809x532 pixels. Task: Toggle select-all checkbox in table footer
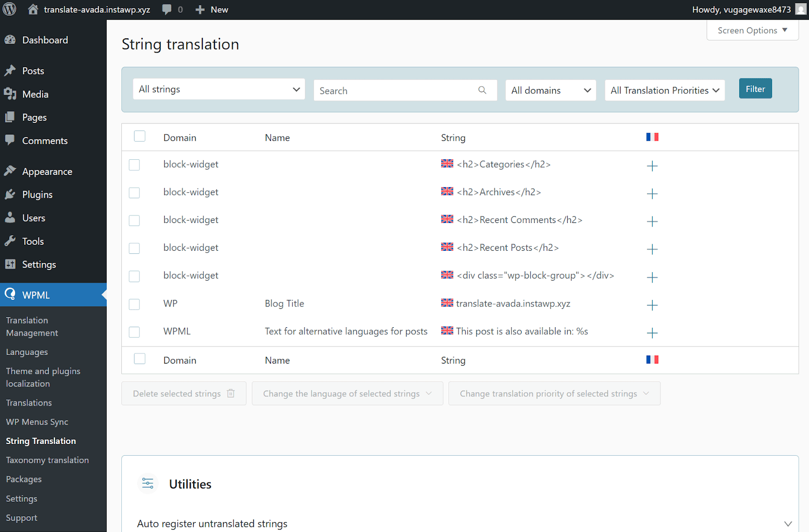point(140,359)
